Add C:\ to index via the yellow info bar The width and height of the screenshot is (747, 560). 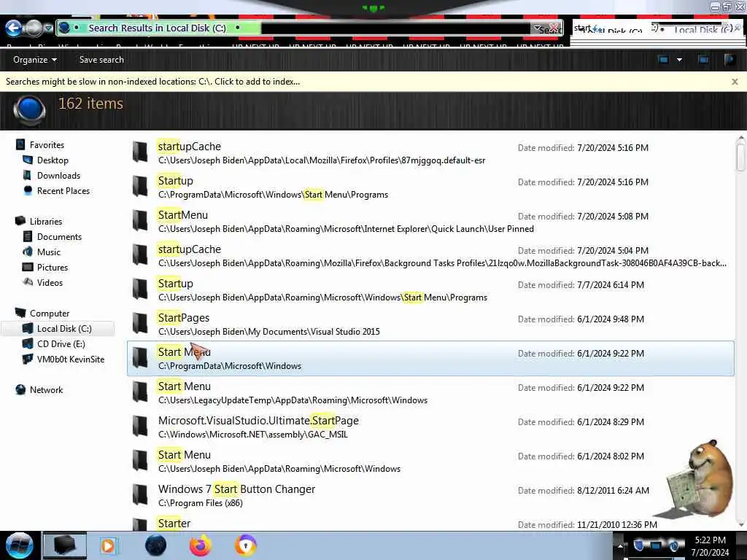tap(153, 82)
